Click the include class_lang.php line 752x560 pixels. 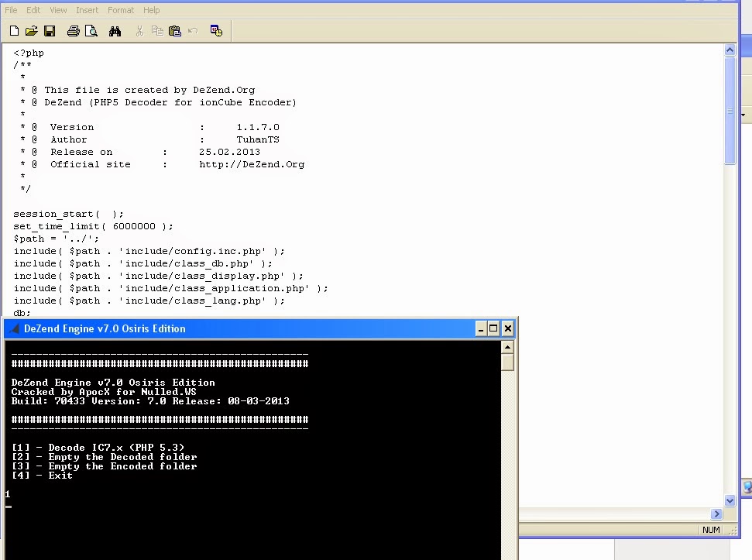click(x=149, y=301)
